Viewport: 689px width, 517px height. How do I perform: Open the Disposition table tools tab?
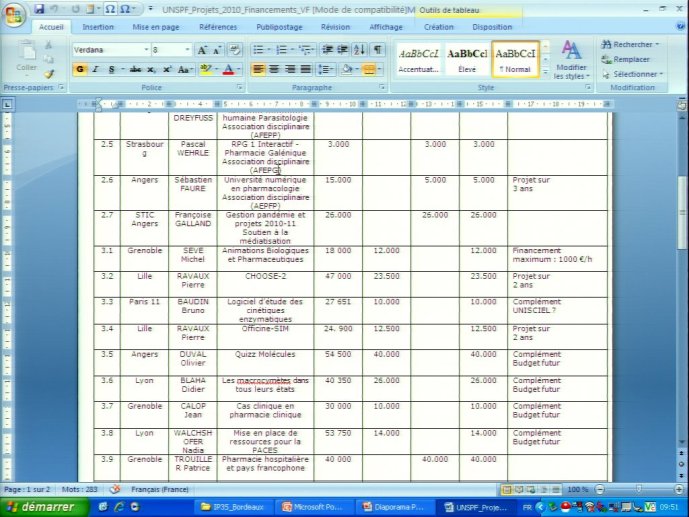click(492, 27)
